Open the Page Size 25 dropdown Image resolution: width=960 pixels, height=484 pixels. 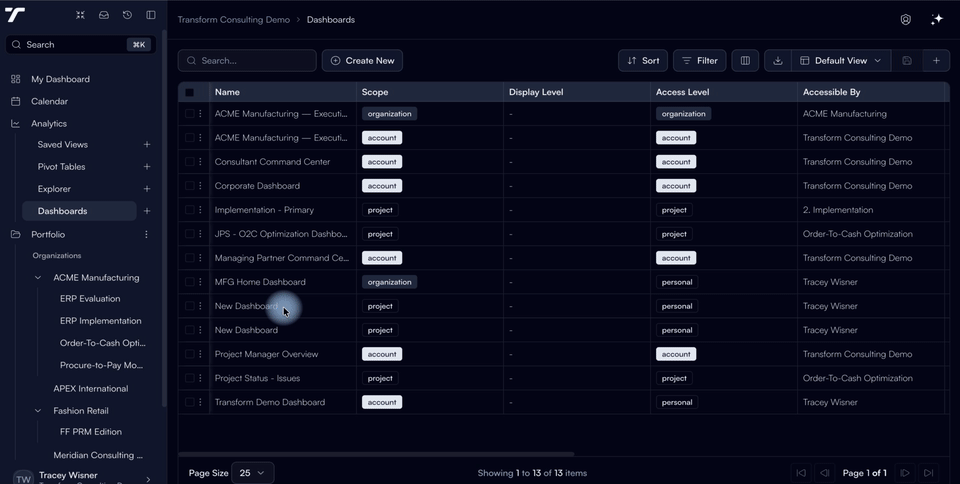pos(252,472)
